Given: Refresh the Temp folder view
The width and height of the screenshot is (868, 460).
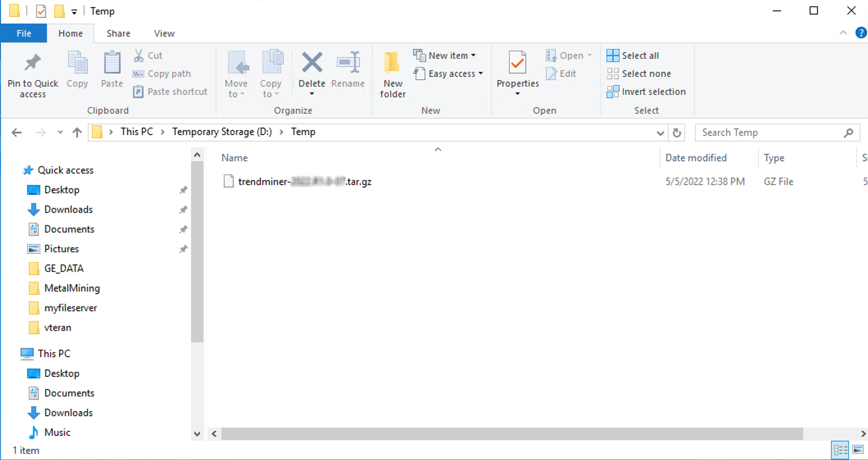Looking at the screenshot, I should (x=677, y=132).
